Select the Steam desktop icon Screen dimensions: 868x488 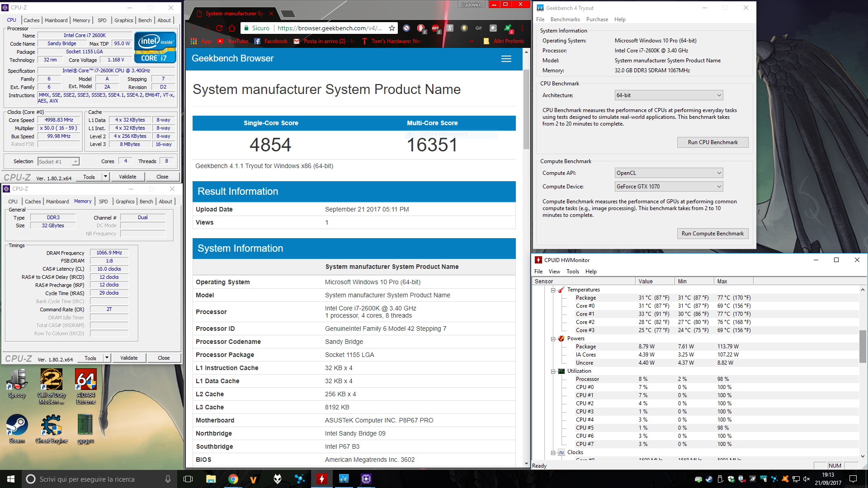[x=17, y=429]
